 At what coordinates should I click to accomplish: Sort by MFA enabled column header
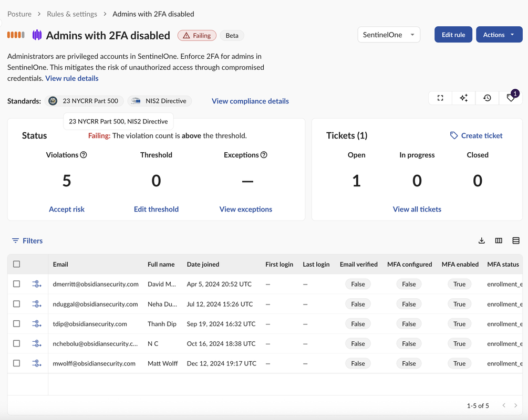(460, 265)
